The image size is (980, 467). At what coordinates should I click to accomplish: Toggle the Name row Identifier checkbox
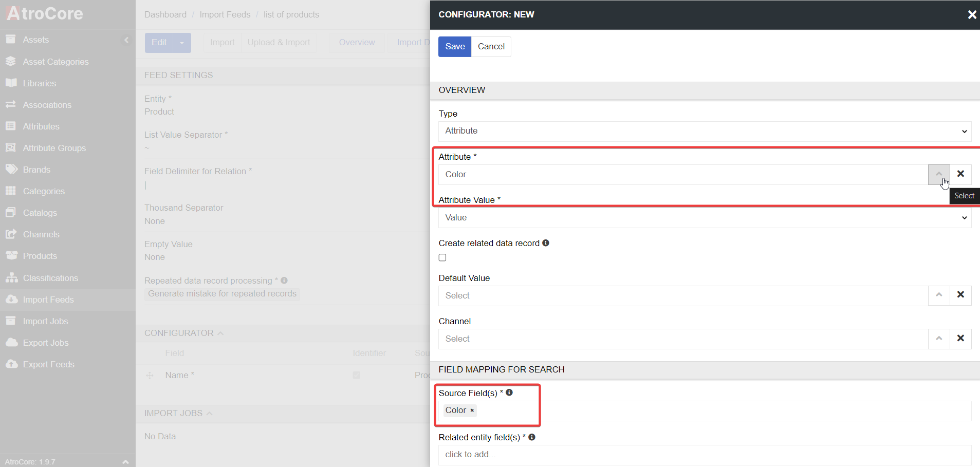coord(357,376)
